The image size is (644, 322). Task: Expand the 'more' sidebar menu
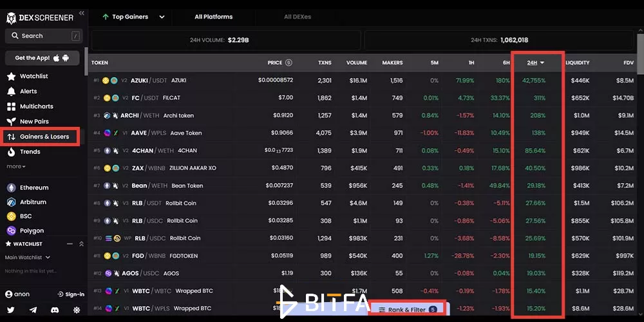[16, 166]
